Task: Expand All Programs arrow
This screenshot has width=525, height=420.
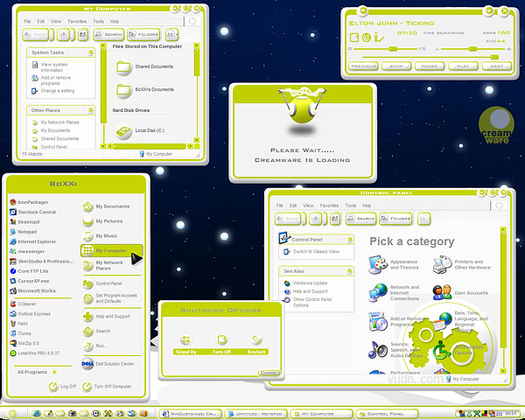Action: pos(54,372)
